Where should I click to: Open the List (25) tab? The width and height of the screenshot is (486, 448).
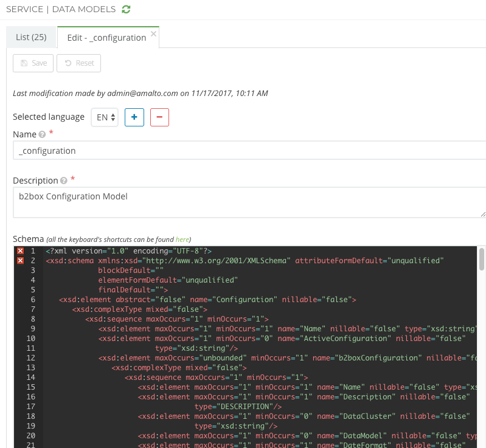(31, 37)
